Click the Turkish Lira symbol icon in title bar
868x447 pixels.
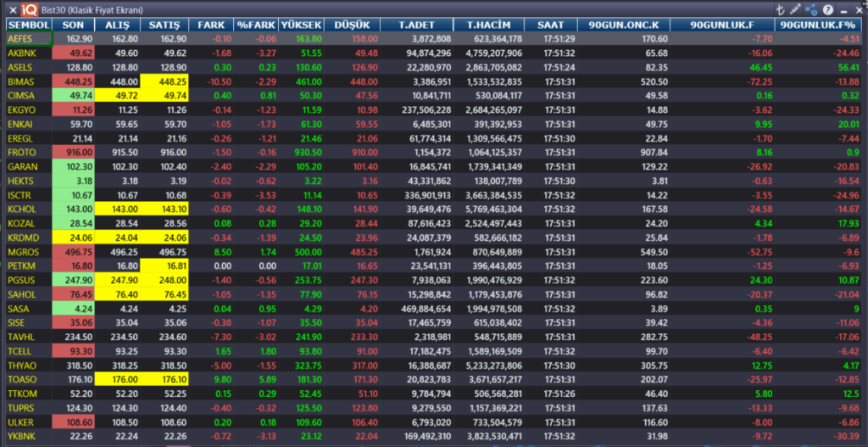pyautogui.click(x=781, y=10)
